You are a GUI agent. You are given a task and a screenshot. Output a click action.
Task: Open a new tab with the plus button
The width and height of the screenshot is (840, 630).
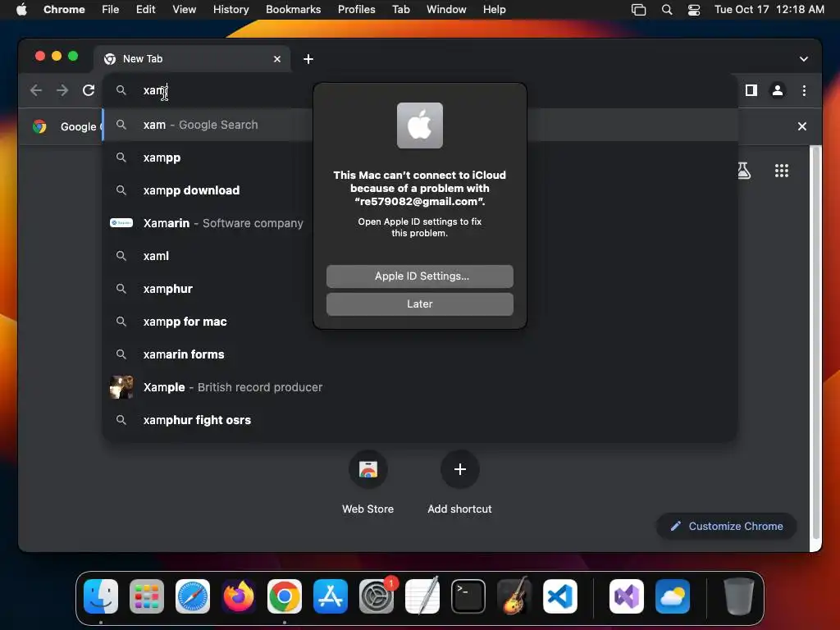(308, 59)
